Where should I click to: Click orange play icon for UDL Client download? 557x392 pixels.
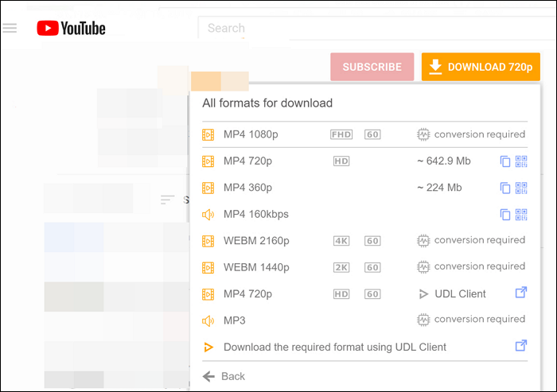coord(208,347)
